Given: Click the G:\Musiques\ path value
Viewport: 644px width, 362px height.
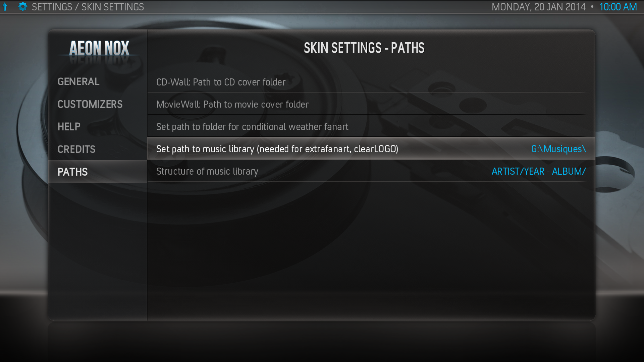Looking at the screenshot, I should coord(558,149).
